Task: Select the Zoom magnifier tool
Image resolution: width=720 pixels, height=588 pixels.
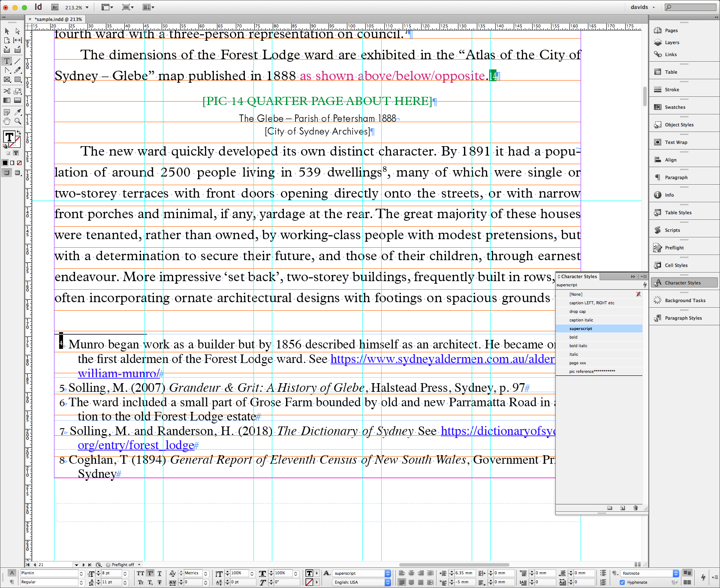Action: [18, 121]
